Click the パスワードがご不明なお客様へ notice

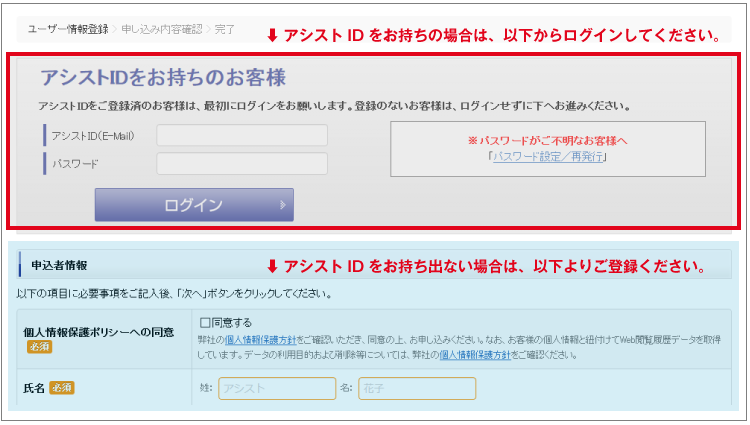pyautogui.click(x=548, y=141)
